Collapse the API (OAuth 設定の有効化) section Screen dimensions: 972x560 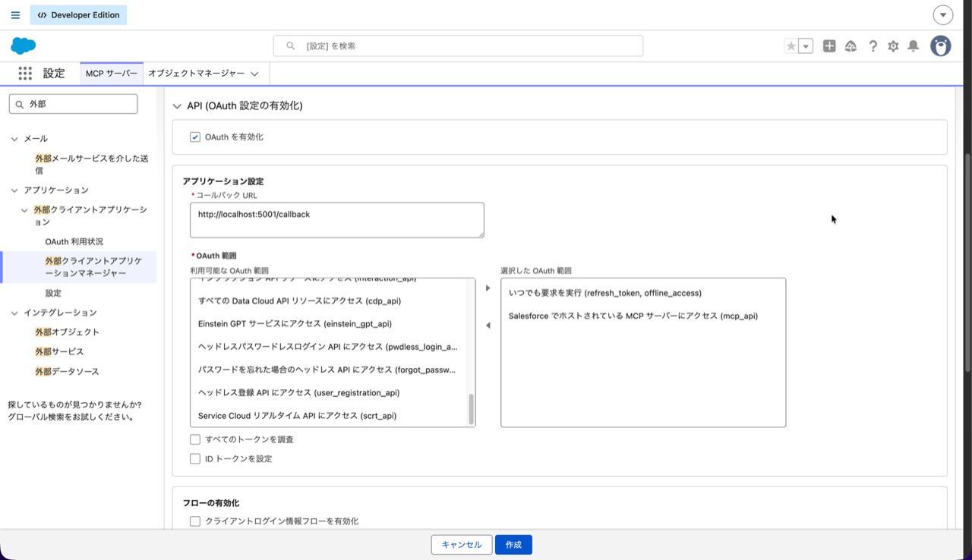(177, 106)
